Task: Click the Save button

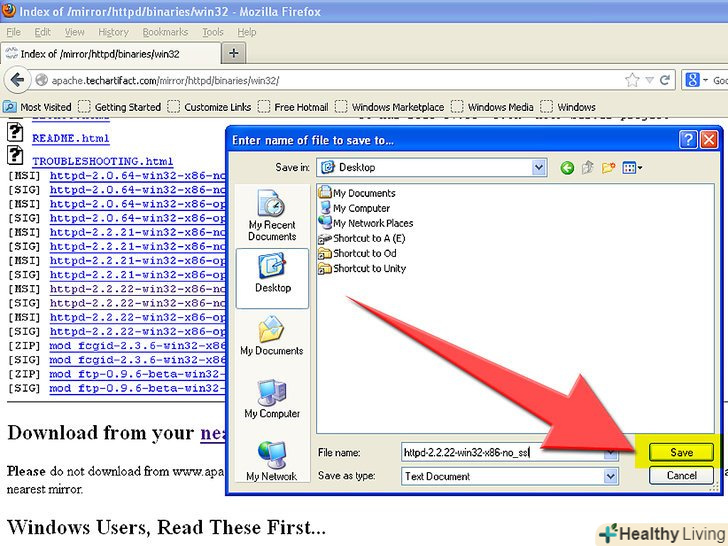Action: coord(681,452)
